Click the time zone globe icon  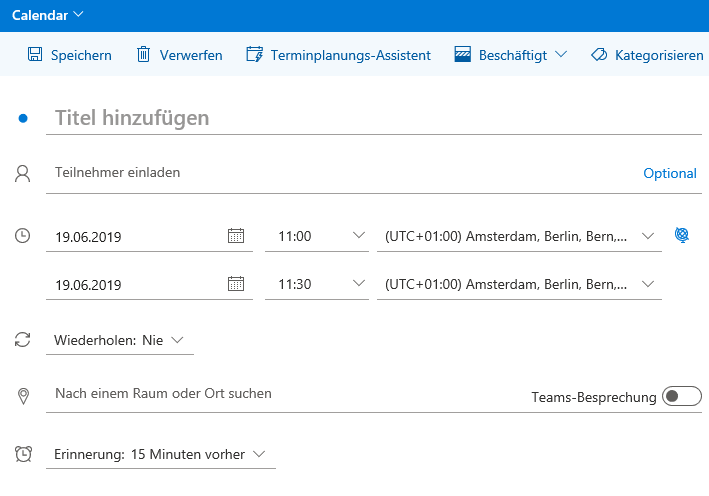pos(683,236)
